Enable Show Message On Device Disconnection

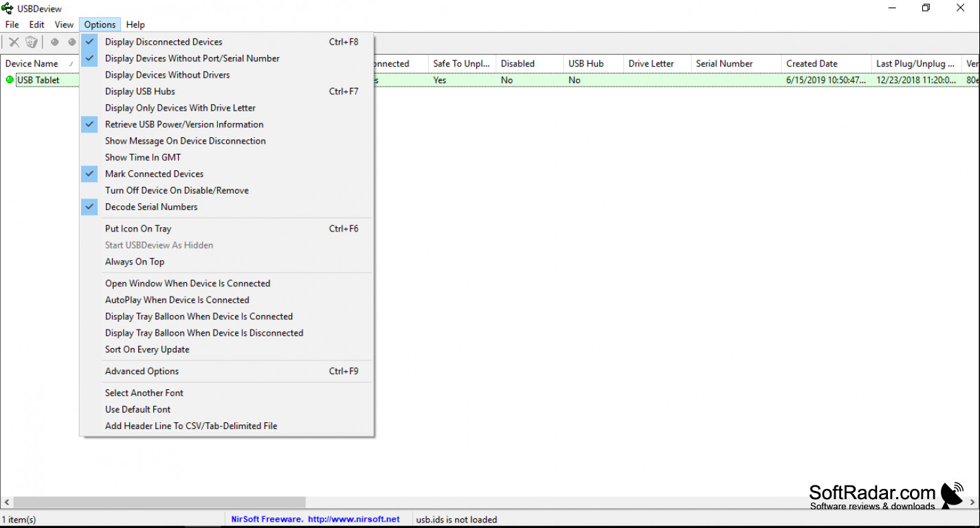227,141
